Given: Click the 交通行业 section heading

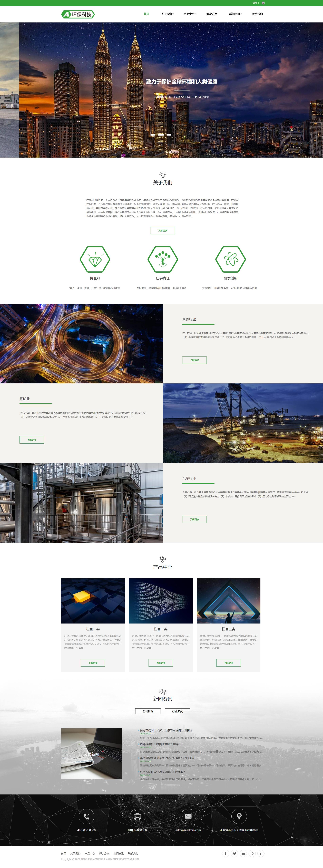Looking at the screenshot, I should click(x=189, y=319).
